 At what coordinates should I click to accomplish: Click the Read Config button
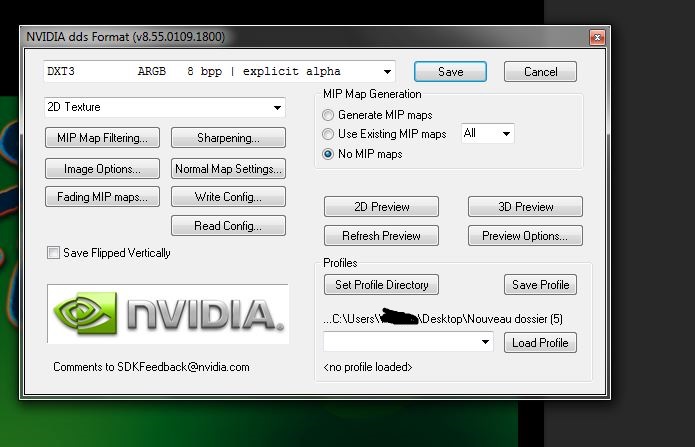(x=228, y=226)
